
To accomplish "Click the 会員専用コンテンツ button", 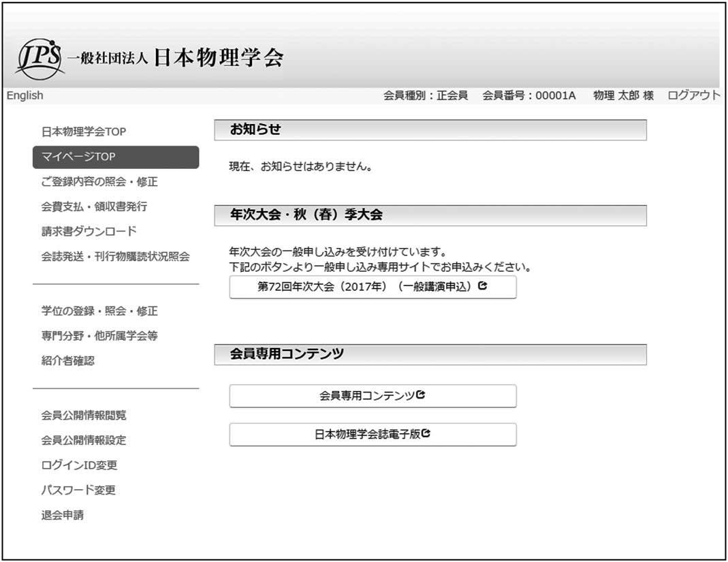I will tap(373, 396).
